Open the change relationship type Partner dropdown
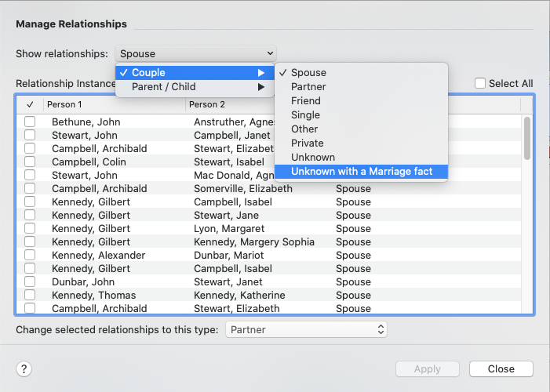Image resolution: width=550 pixels, height=392 pixels. point(306,330)
